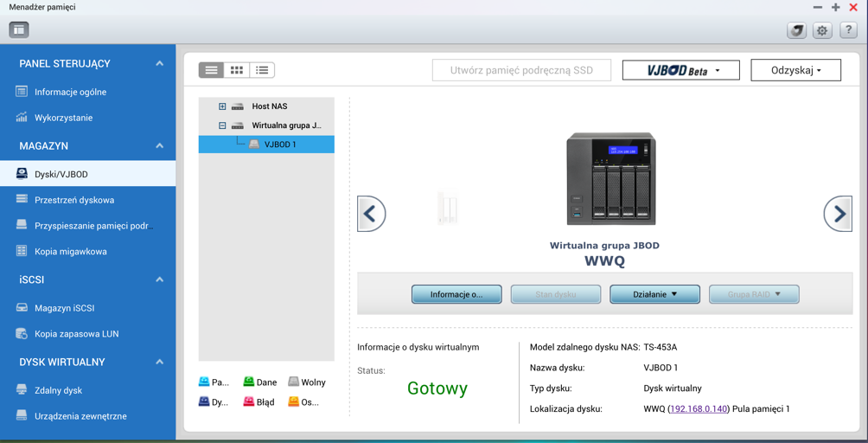868x443 pixels.
Task: Open the help question mark icon
Action: tap(848, 30)
